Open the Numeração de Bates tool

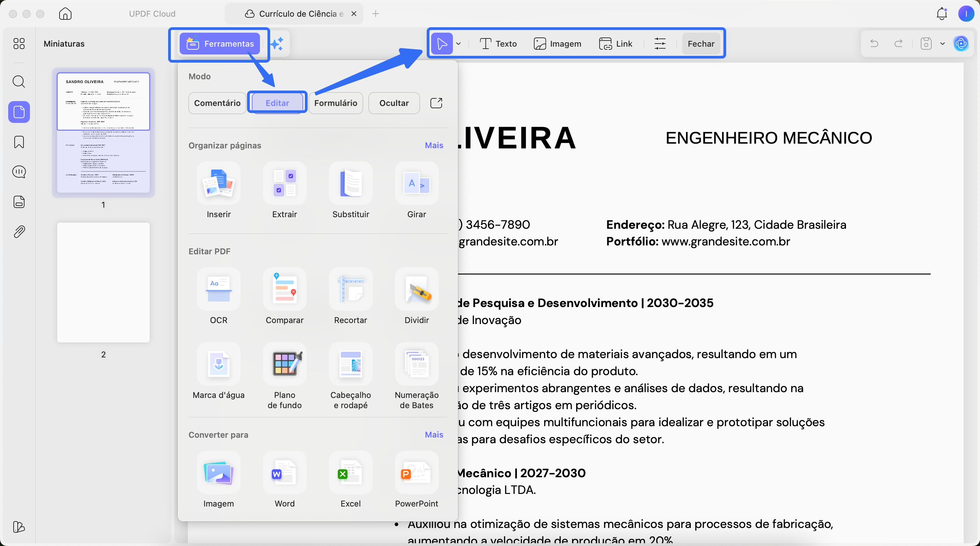pos(416,375)
